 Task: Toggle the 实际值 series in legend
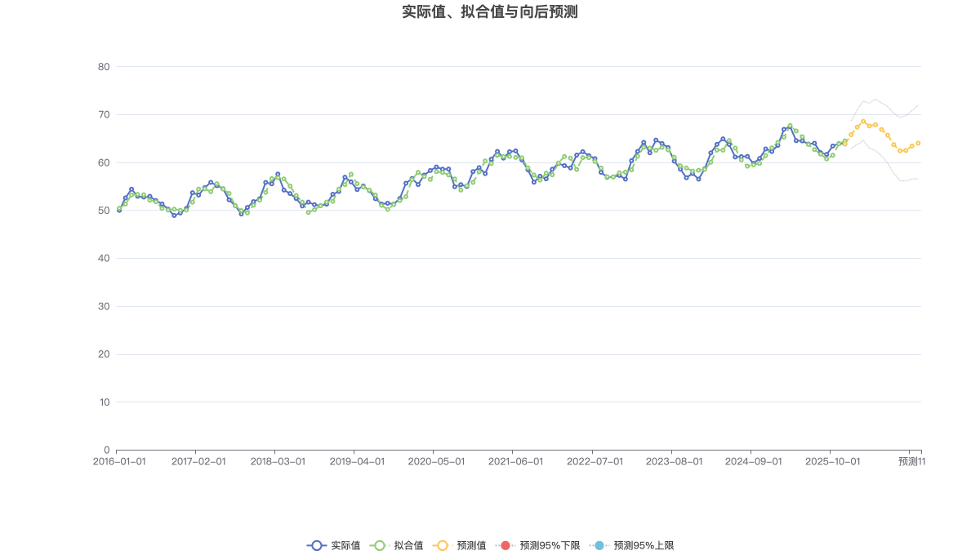click(333, 545)
